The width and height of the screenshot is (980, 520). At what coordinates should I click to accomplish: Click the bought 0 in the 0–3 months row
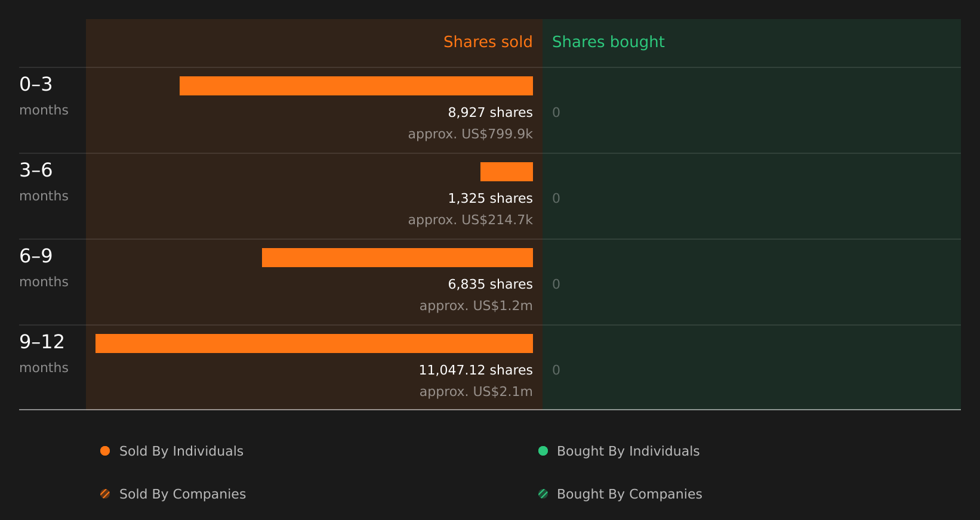(x=556, y=112)
